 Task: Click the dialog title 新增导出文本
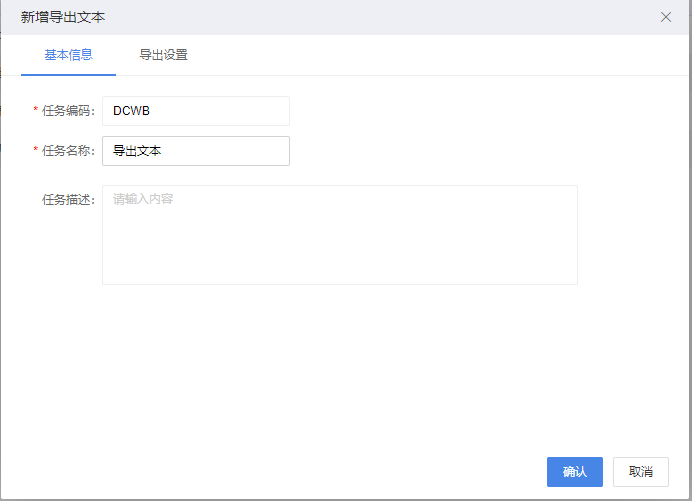pyautogui.click(x=63, y=17)
